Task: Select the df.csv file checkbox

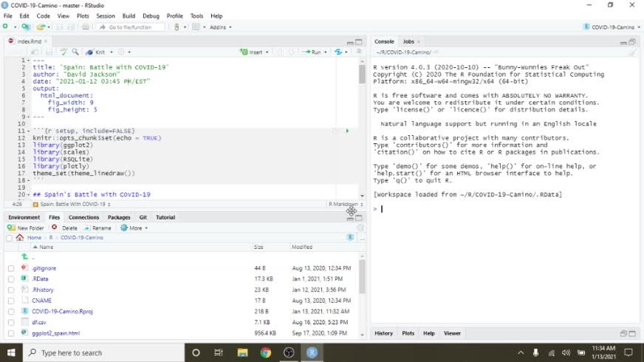Action: 11,322
